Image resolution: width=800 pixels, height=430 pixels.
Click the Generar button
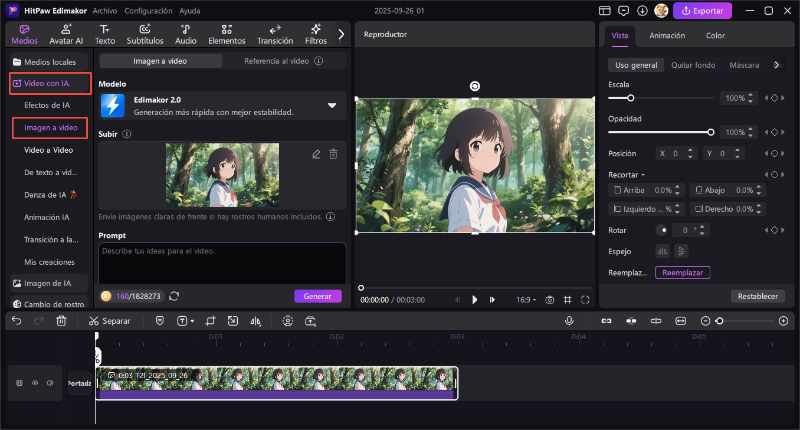click(x=317, y=296)
